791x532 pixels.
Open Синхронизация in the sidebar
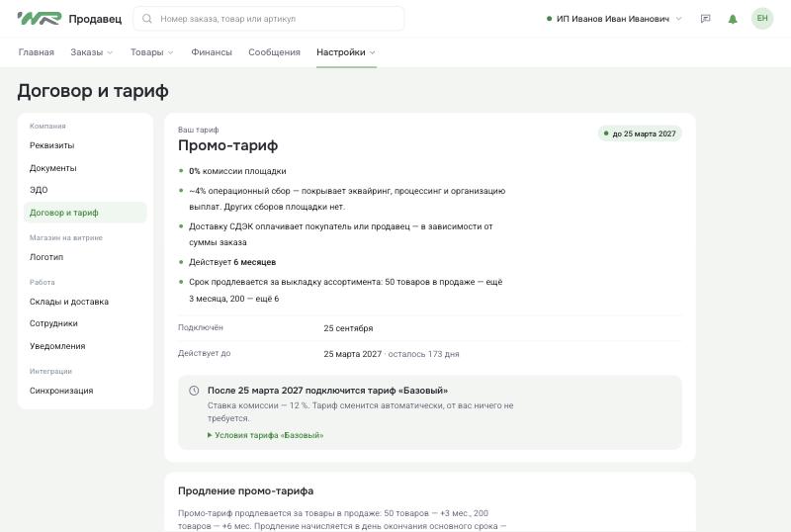[85, 391]
